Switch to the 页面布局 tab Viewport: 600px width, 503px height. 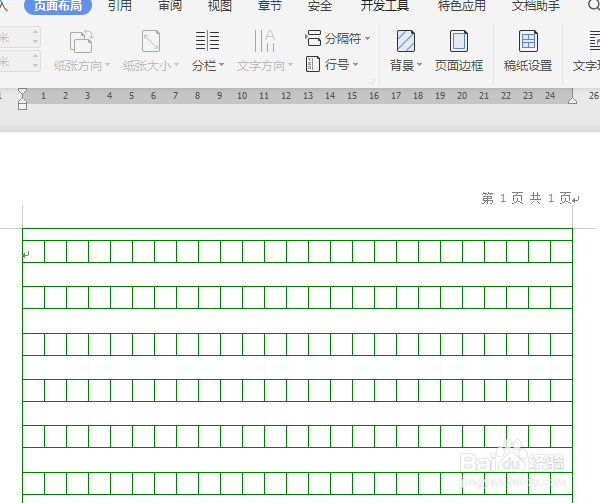pos(58,6)
